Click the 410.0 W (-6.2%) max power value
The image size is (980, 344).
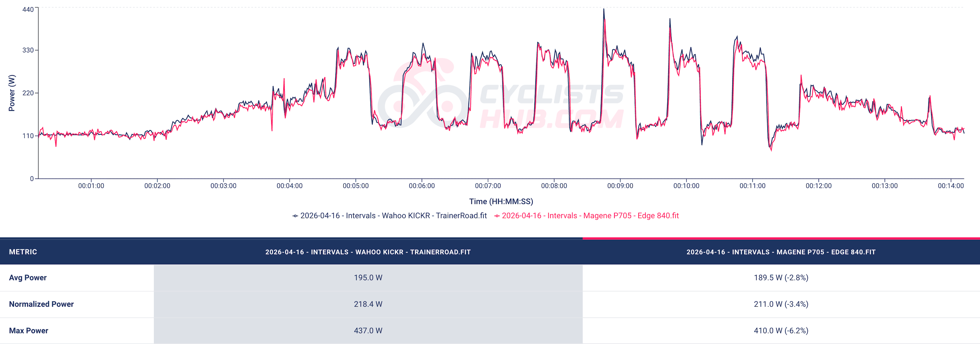[781, 331]
